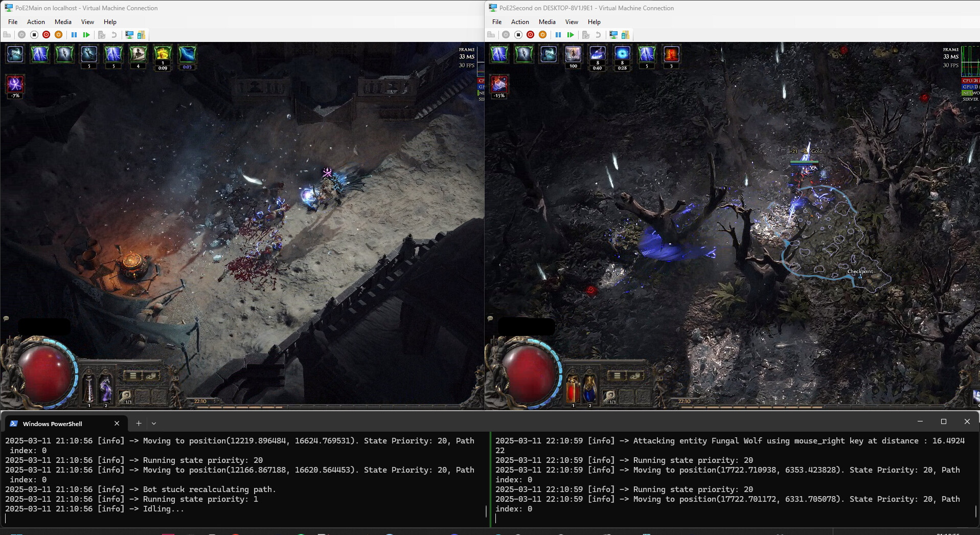Open File menu in PoE2Second window
Image resolution: width=980 pixels, height=535 pixels.
coord(497,22)
